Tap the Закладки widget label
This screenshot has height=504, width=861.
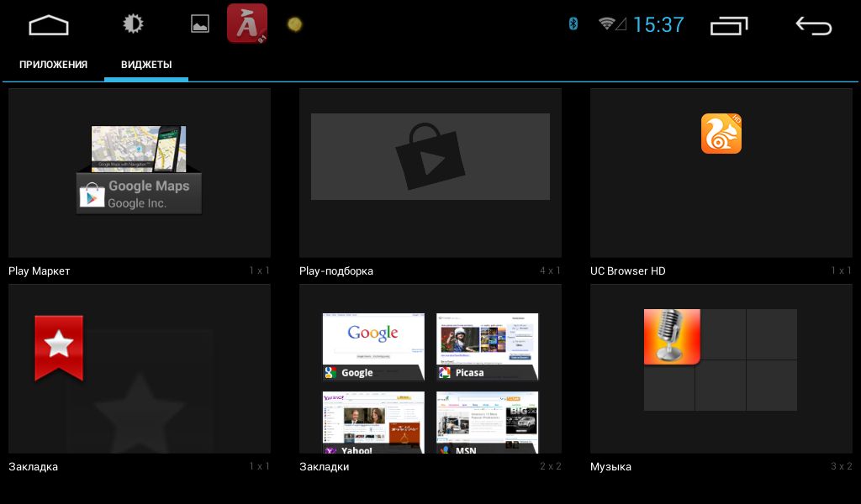tap(324, 467)
